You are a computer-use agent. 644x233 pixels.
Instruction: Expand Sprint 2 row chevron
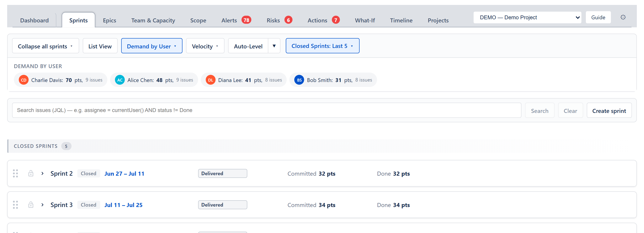42,173
